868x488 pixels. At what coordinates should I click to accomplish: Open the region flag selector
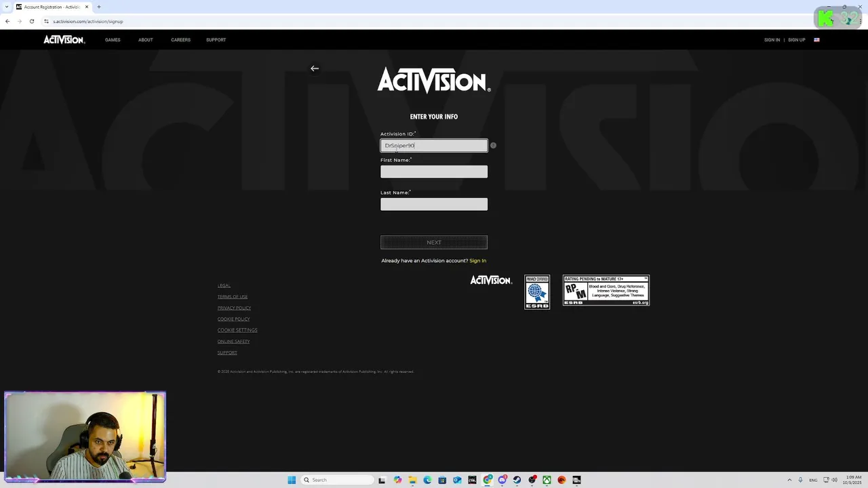(816, 40)
